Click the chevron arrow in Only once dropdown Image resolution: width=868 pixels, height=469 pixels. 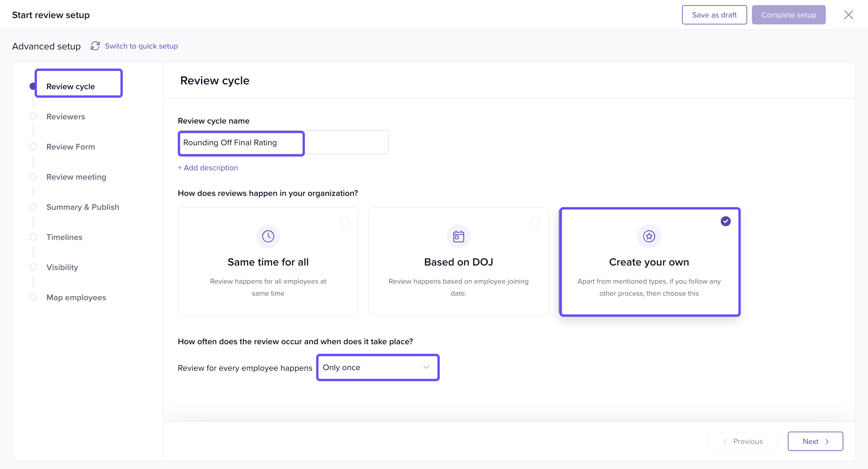click(x=426, y=367)
